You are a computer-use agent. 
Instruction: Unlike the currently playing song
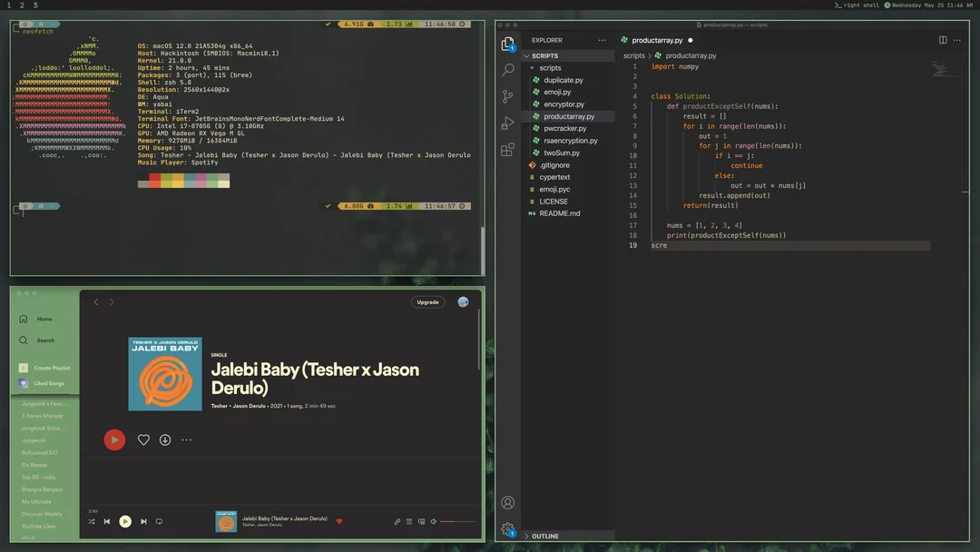coord(339,521)
